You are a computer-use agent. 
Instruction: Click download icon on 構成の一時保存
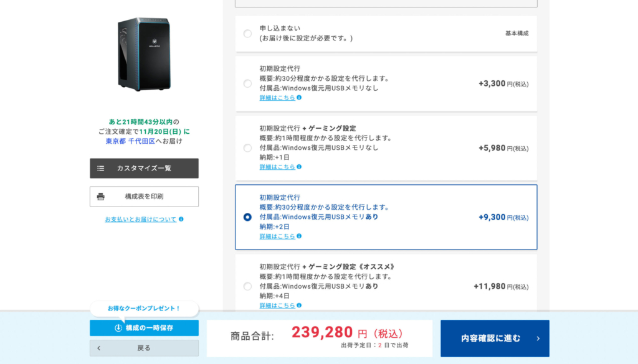[x=118, y=328]
